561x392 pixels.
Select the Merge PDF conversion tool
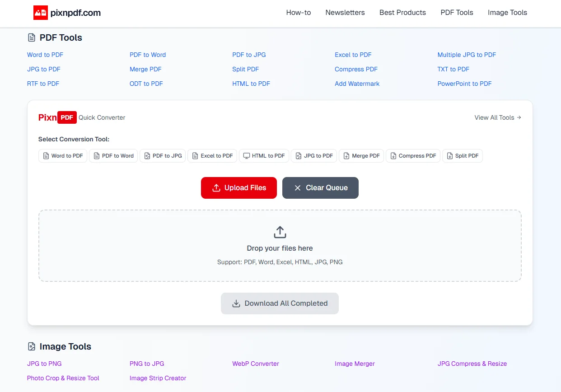click(x=361, y=155)
